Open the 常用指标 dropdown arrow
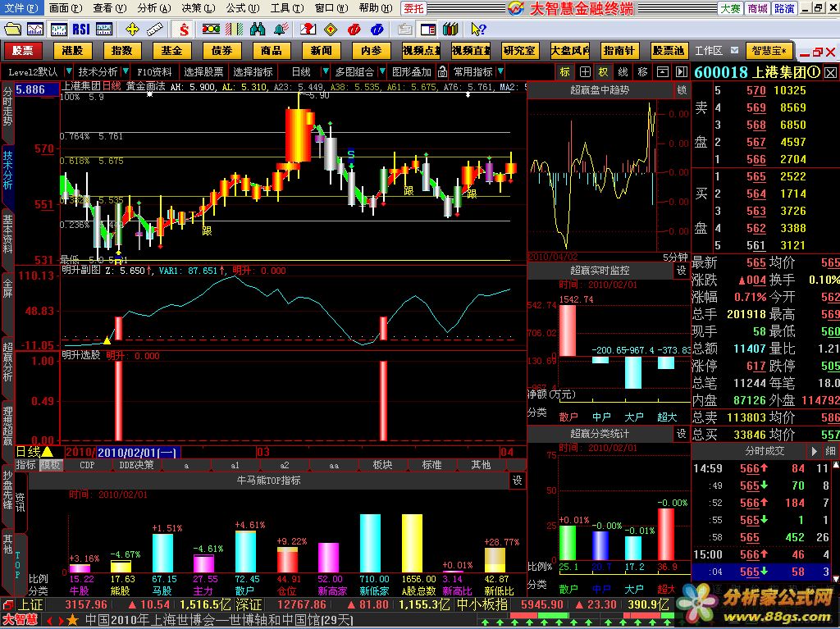The height and width of the screenshot is (629, 840). [500, 71]
